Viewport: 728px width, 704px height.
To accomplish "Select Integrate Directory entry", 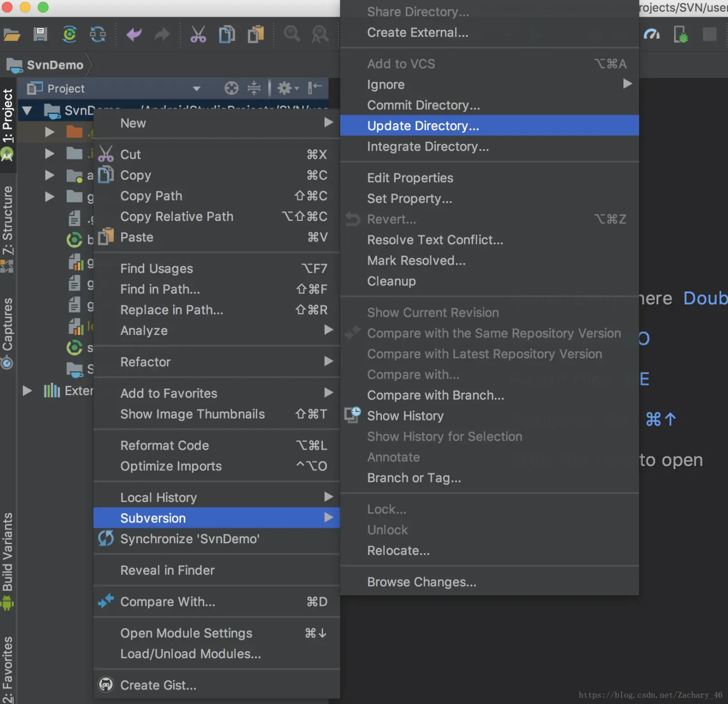I will pos(490,147).
